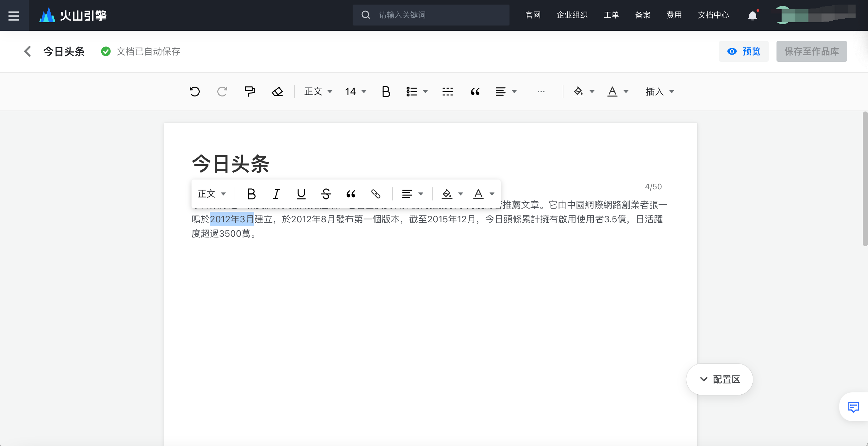Expand fill color arrow in floating toolbar

(x=460, y=194)
